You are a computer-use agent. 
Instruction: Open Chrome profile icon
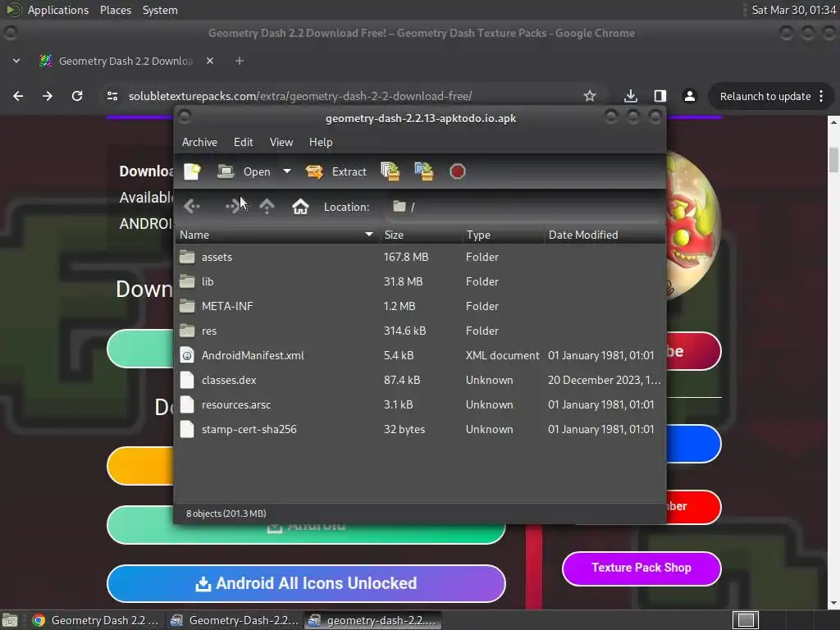coord(689,96)
